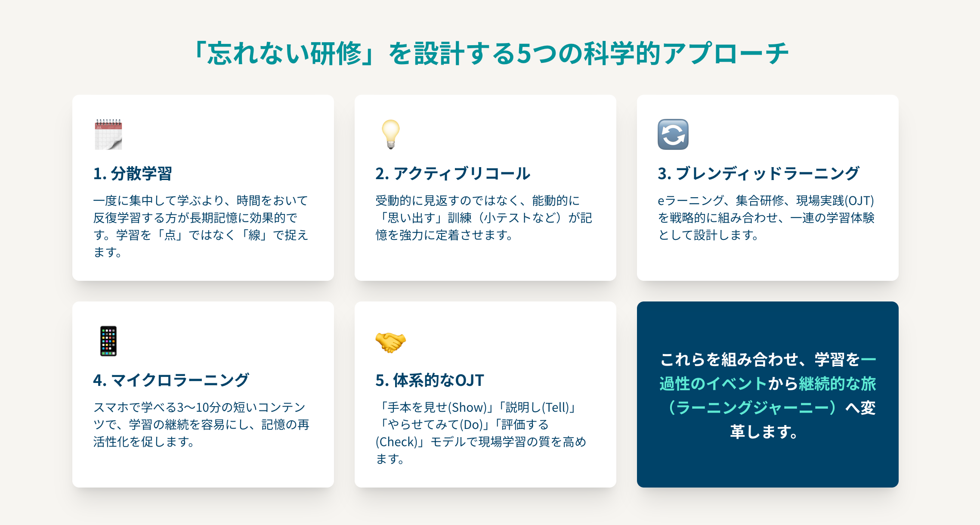The image size is (980, 525).
Task: Click the eラーニング description paragraph
Action: pyautogui.click(x=766, y=217)
